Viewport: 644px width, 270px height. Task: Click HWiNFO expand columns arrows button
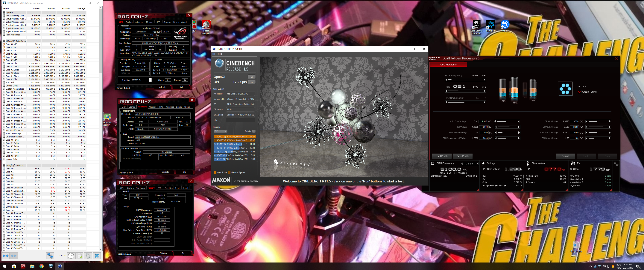pyautogui.click(x=5, y=256)
